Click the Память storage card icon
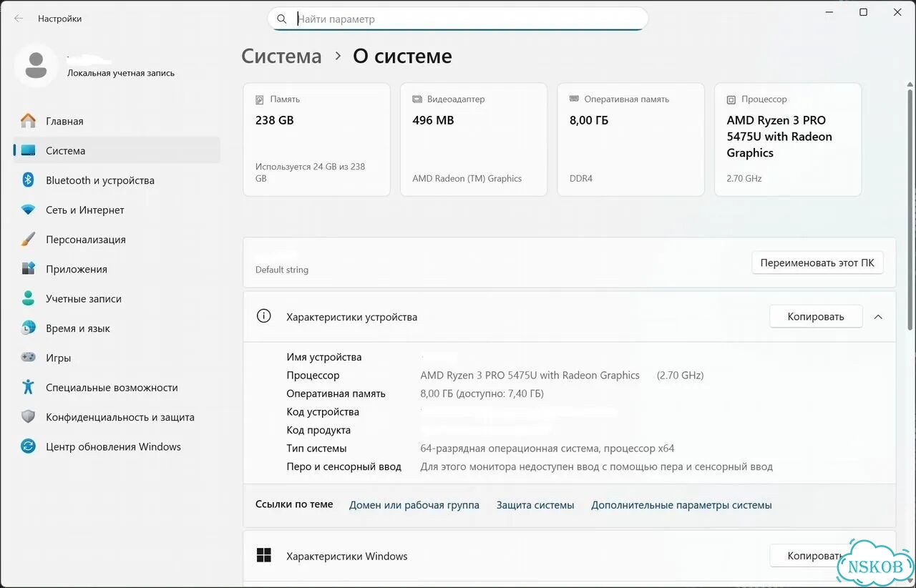Viewport: 916px width, 588px height. (x=260, y=99)
